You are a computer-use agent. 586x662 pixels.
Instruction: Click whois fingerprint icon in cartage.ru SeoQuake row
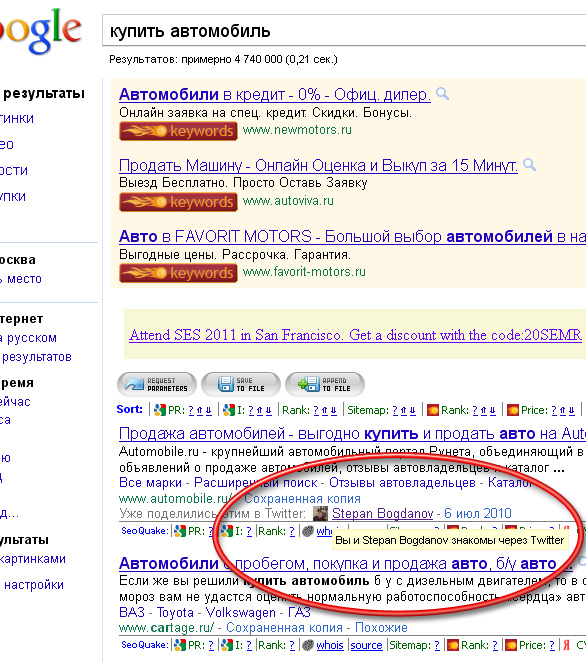click(x=309, y=645)
